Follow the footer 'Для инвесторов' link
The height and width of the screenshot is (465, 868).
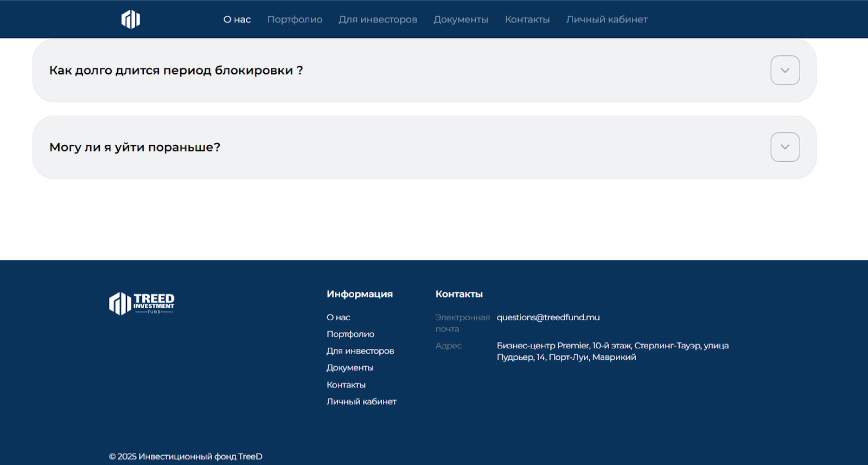(x=360, y=351)
